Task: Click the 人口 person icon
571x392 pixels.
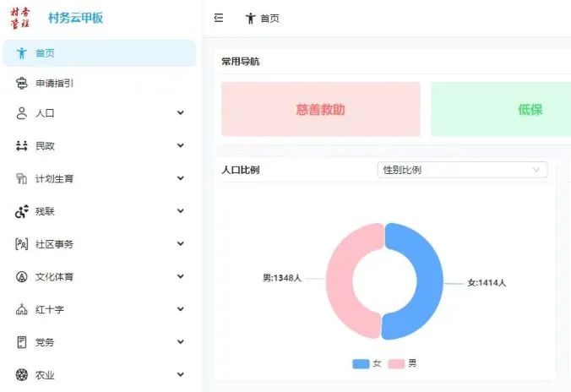Action: click(x=22, y=113)
